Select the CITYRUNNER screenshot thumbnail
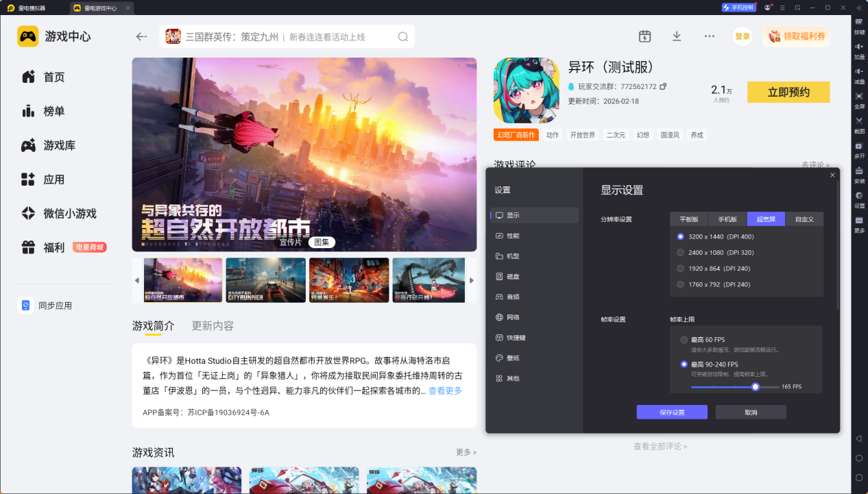Viewport: 868px width, 494px height. click(x=266, y=280)
